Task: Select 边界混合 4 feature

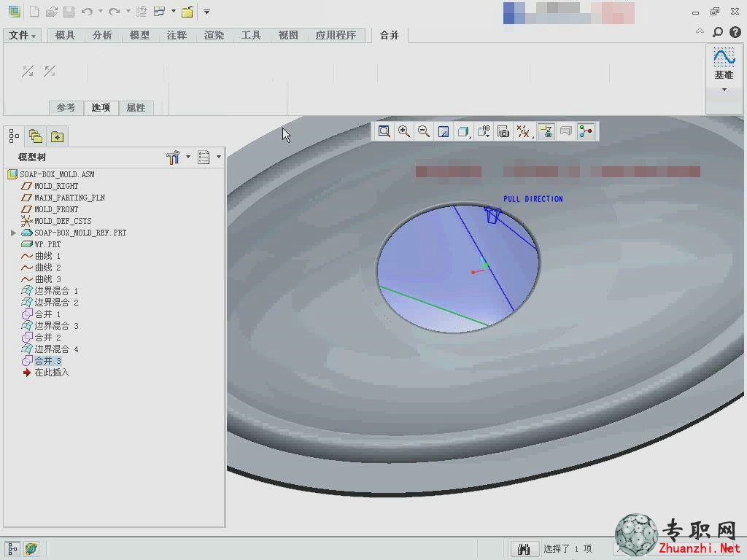Action: (x=56, y=349)
